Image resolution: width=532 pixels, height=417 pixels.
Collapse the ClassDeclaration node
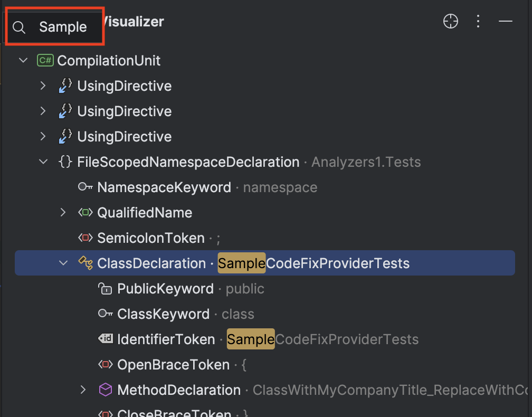point(63,263)
